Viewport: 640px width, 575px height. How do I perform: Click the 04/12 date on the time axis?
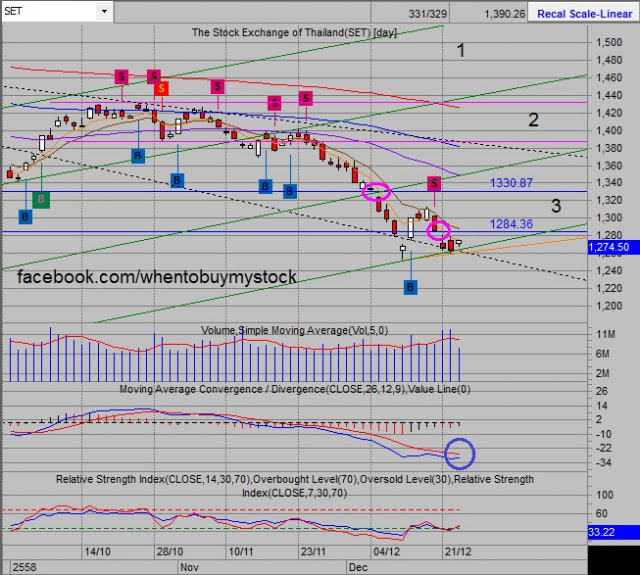(386, 552)
